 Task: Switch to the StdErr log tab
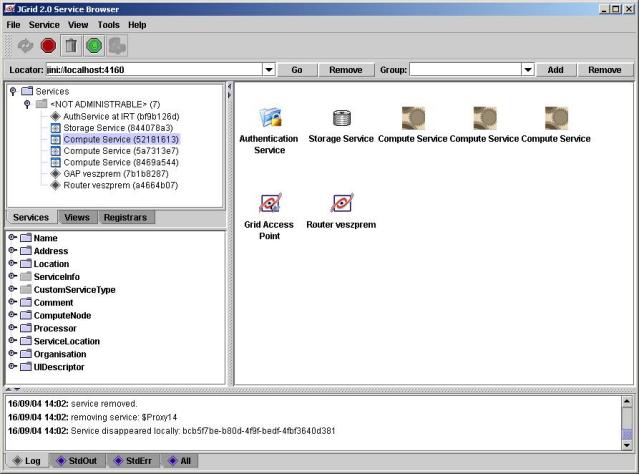(x=132, y=460)
